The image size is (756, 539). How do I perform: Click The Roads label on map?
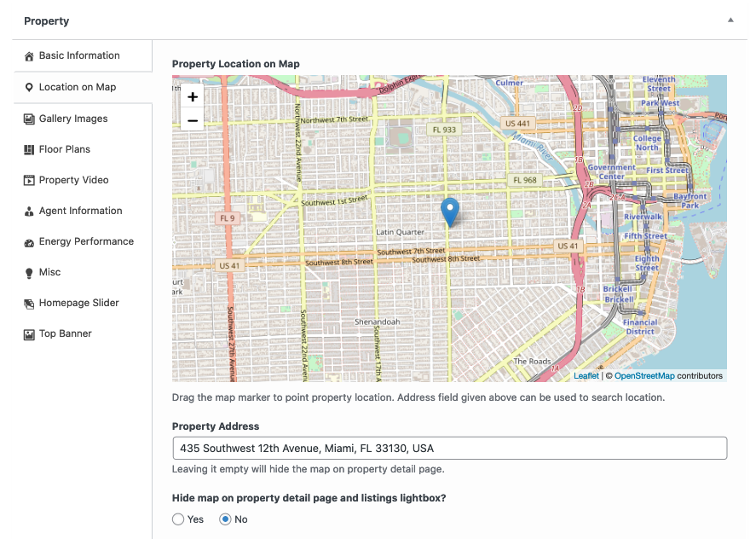point(532,361)
